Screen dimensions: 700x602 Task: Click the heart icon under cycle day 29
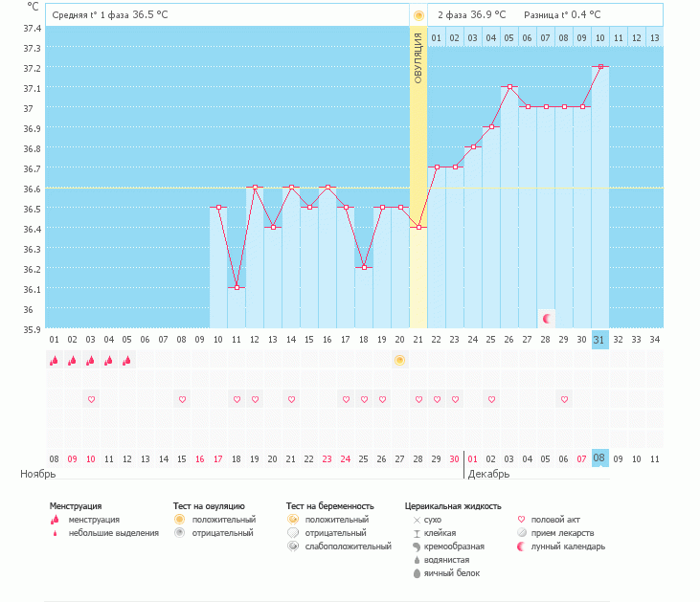click(564, 399)
